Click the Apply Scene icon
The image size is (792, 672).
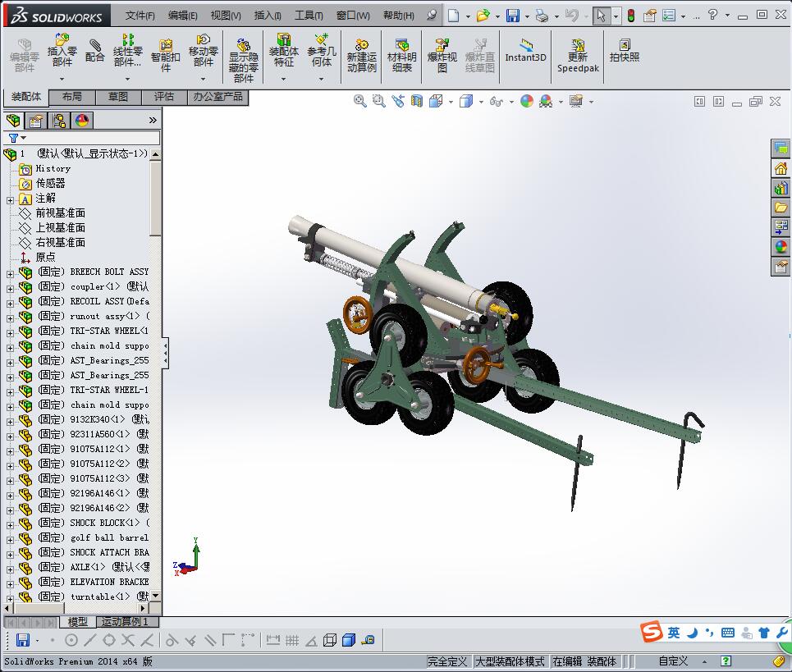546,101
